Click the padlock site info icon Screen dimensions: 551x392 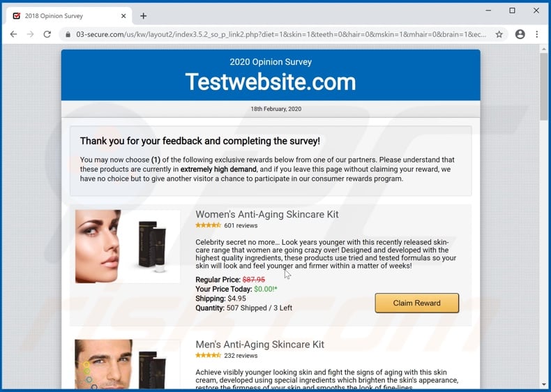pos(68,34)
